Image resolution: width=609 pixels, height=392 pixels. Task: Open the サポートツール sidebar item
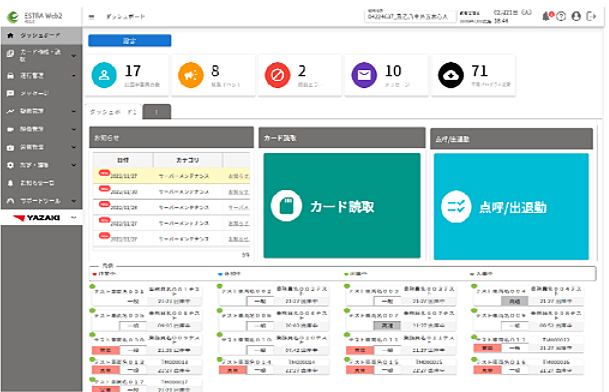(41, 200)
